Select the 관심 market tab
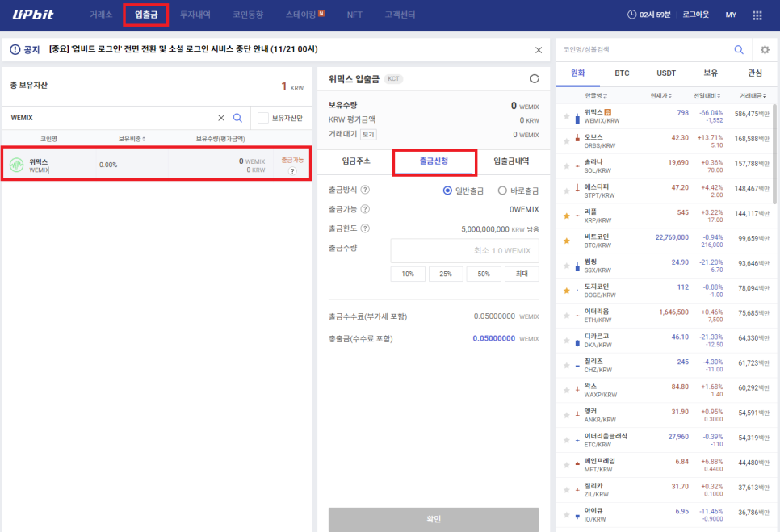Viewport: 780px width, 532px height. click(755, 73)
